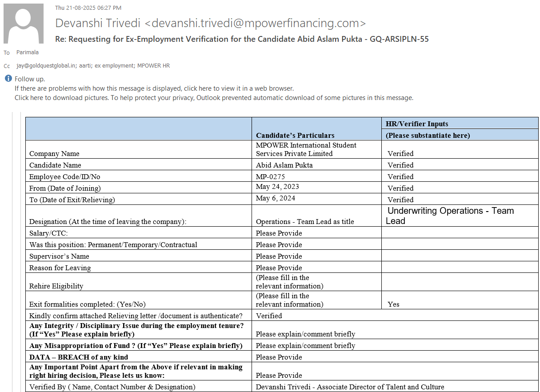Click the Company Name row label
The width and height of the screenshot is (540, 392).
pos(54,153)
